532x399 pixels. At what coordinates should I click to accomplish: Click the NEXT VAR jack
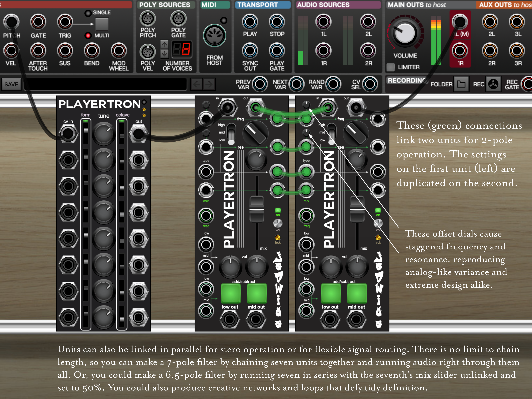[x=296, y=84]
